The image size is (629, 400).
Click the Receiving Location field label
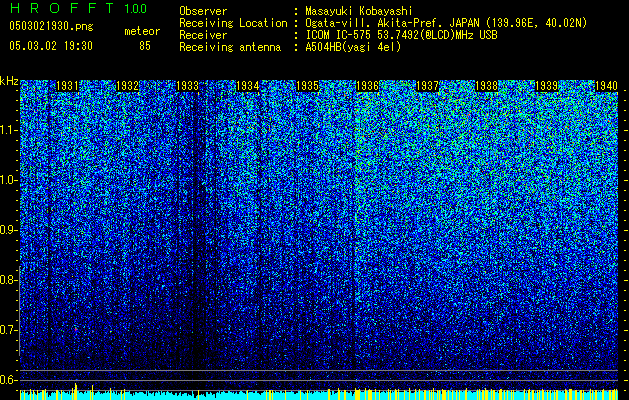tap(233, 23)
